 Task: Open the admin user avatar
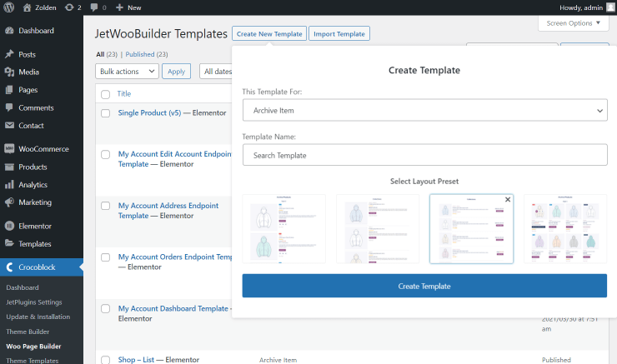click(610, 7)
